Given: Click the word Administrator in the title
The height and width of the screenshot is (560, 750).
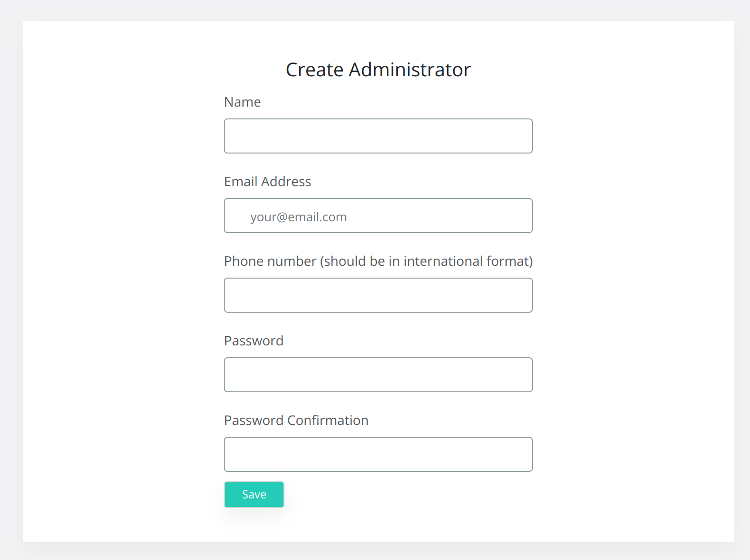Looking at the screenshot, I should [410, 70].
